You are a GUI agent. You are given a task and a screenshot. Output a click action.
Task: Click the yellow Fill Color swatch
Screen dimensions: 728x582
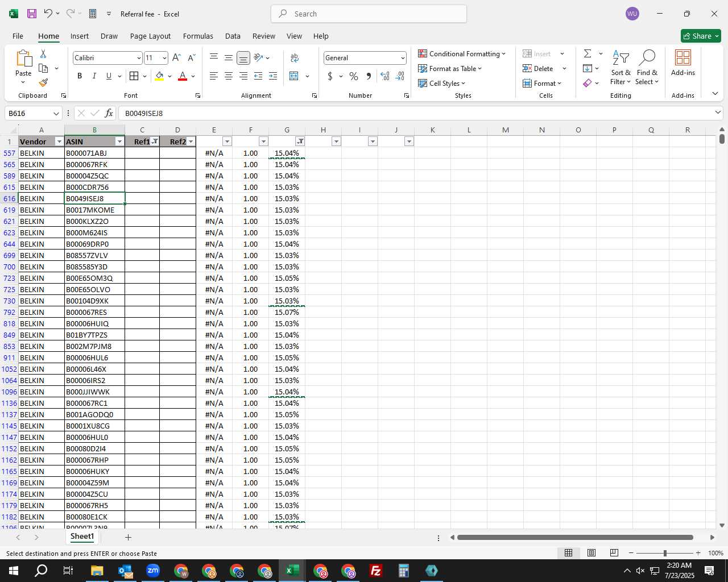[x=159, y=76]
